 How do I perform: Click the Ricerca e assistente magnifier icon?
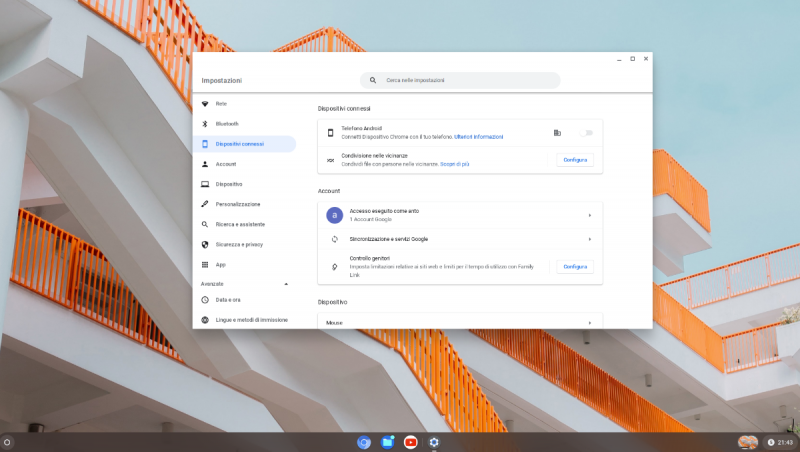(205, 224)
